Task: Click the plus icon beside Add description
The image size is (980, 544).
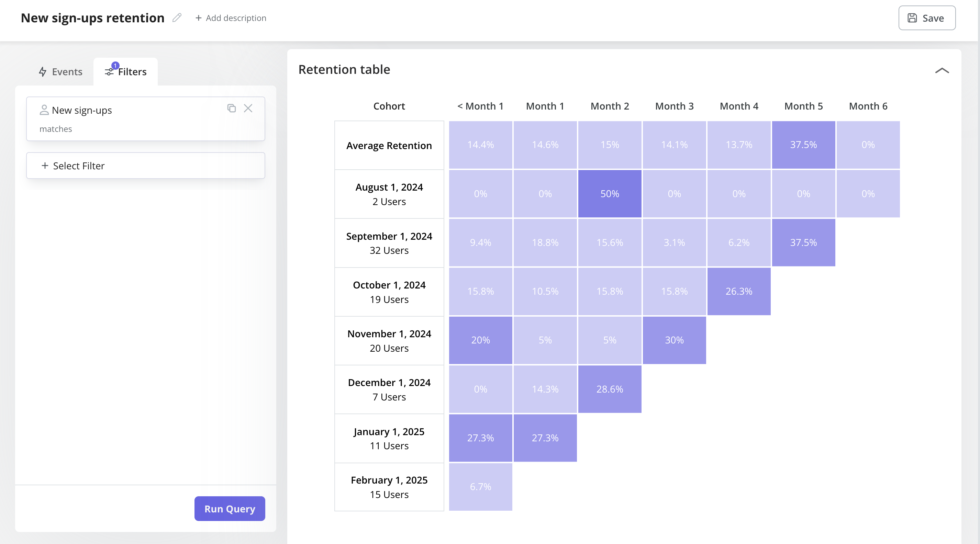Action: pyautogui.click(x=199, y=18)
